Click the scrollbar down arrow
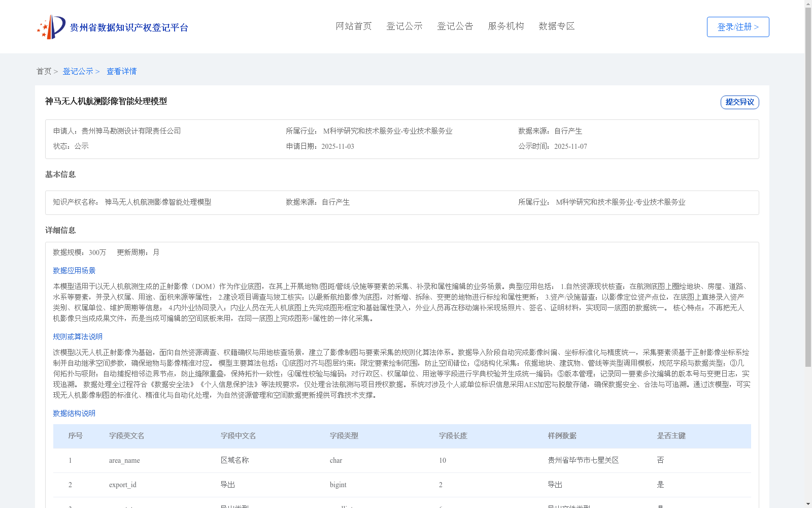812x508 pixels. coord(808,504)
